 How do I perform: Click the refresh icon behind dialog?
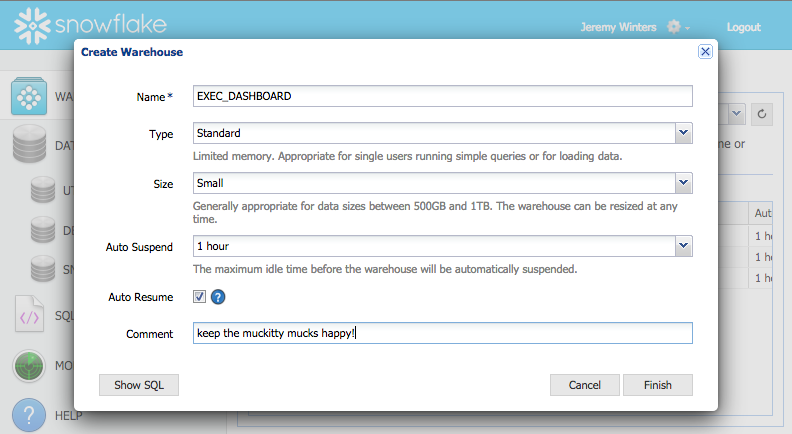tap(762, 114)
